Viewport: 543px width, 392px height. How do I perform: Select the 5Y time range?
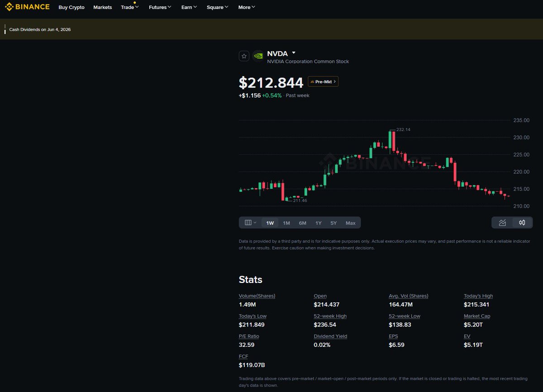[x=333, y=223]
